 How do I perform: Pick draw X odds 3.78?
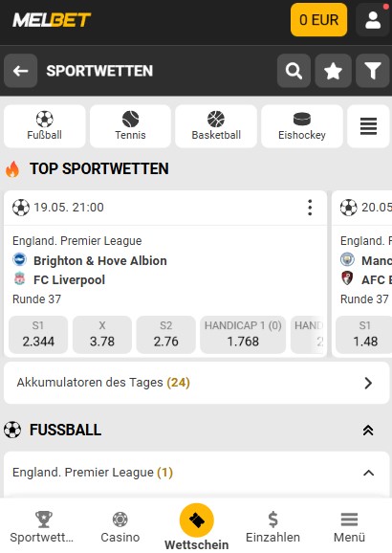(102, 334)
